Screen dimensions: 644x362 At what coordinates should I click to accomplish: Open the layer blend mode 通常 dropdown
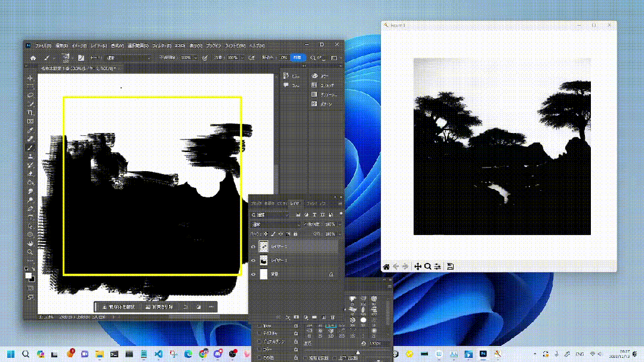276,224
